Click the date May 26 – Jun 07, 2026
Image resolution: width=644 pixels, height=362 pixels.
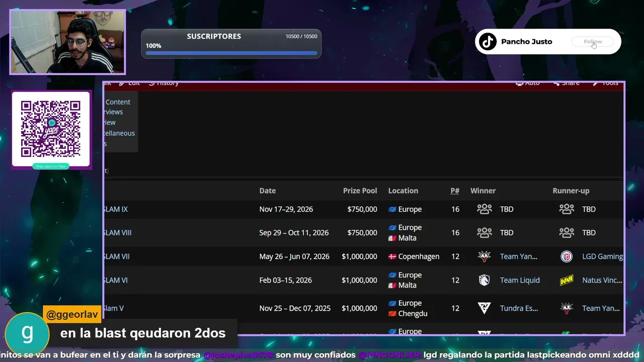click(x=294, y=256)
